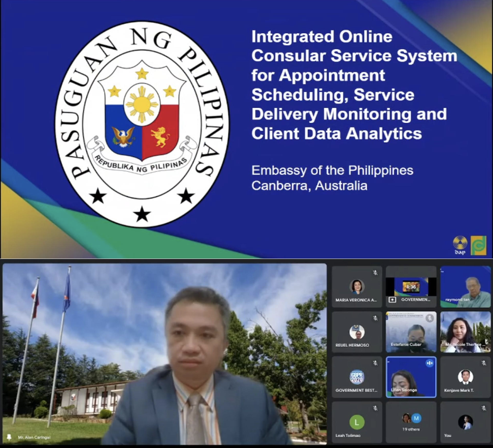Image resolution: width=493 pixels, height=448 pixels.
Task: Click the Mr. Alan Caringal name label
Action: [34, 437]
